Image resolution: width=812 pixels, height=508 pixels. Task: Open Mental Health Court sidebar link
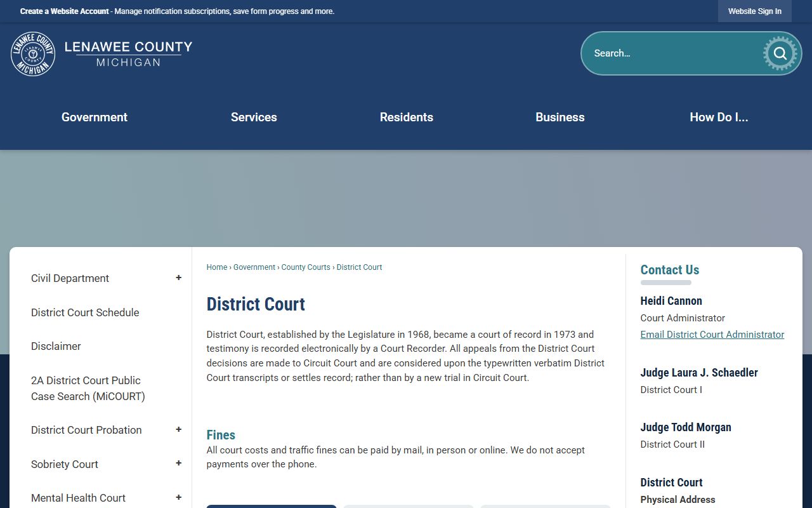pos(78,498)
